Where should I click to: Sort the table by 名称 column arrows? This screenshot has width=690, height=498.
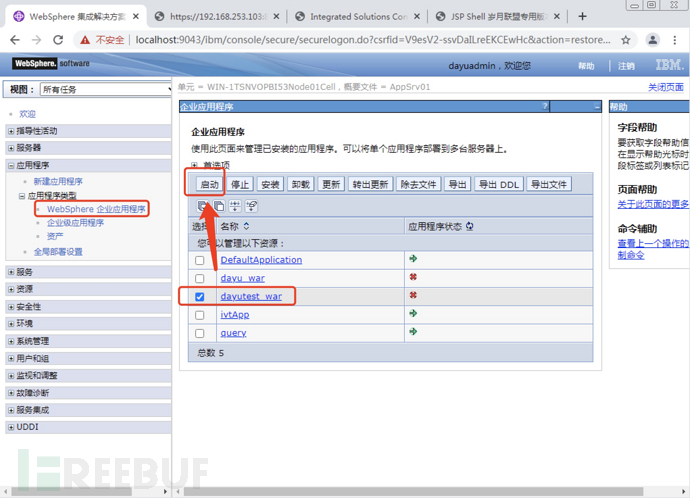(x=246, y=226)
